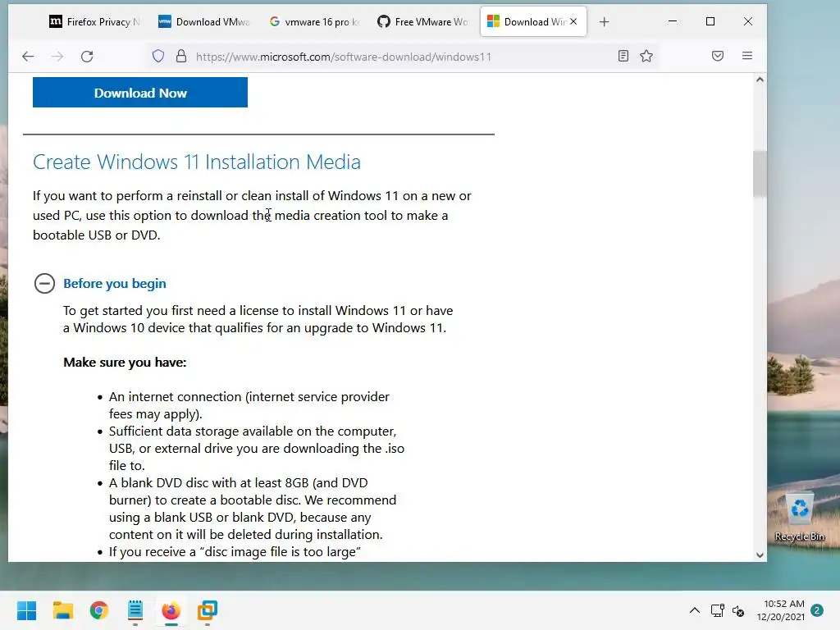Click the Create Windows 11 Installation Media heading

tap(197, 162)
